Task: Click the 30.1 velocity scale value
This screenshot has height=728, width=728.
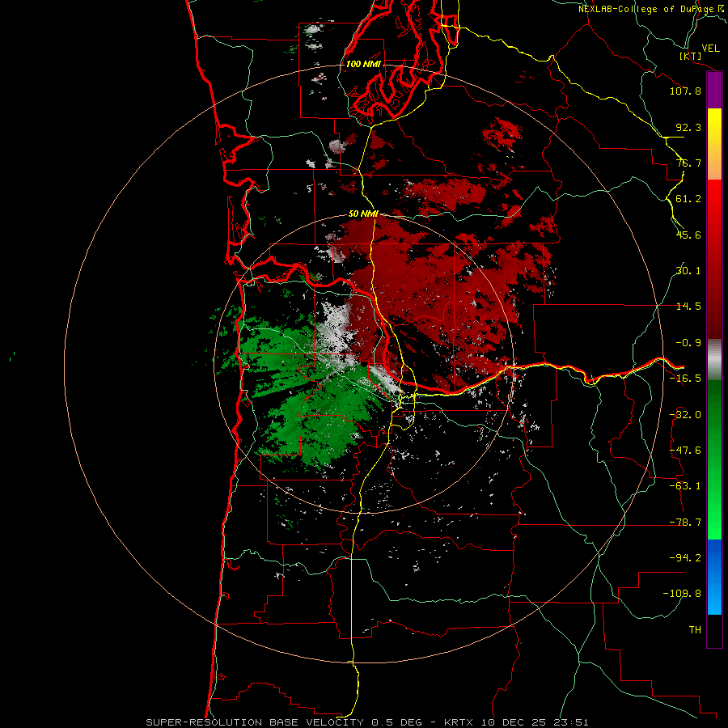Action: (x=688, y=271)
